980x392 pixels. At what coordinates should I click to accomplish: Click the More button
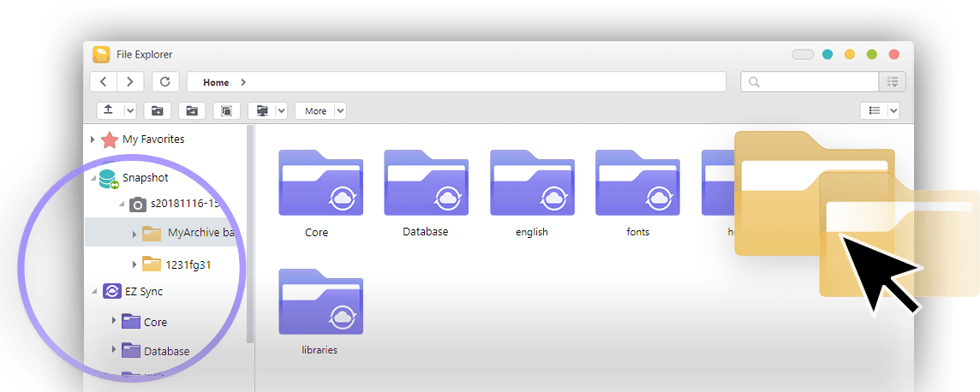315,110
